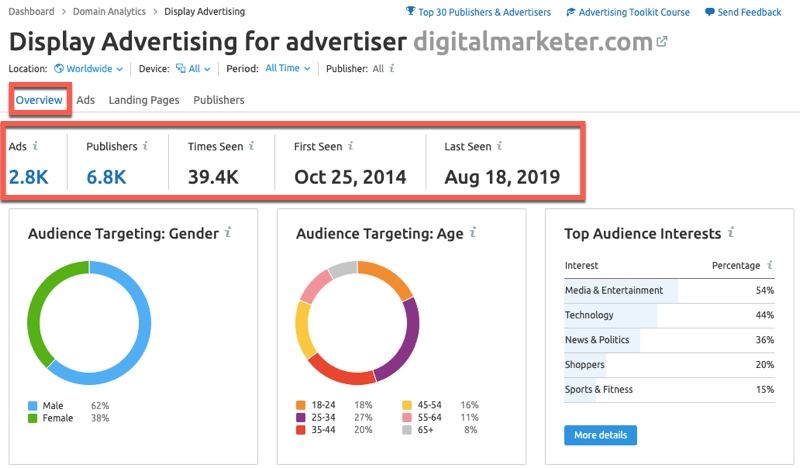
Task: Switch to the Landing Pages tab
Action: click(x=144, y=100)
